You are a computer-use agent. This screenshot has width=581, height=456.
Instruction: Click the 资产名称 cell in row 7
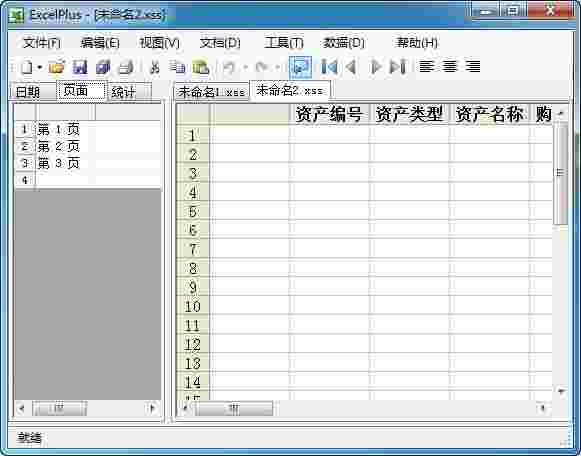click(489, 249)
